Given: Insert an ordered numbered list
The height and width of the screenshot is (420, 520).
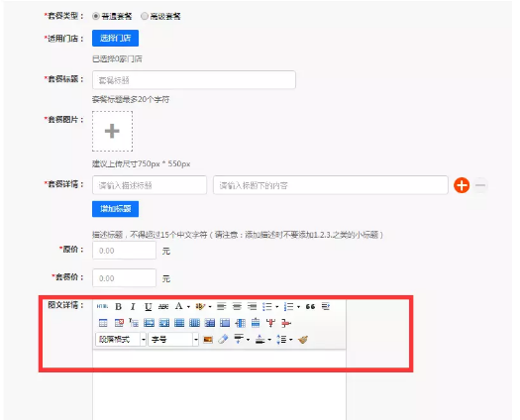Looking at the screenshot, I should coord(288,306).
